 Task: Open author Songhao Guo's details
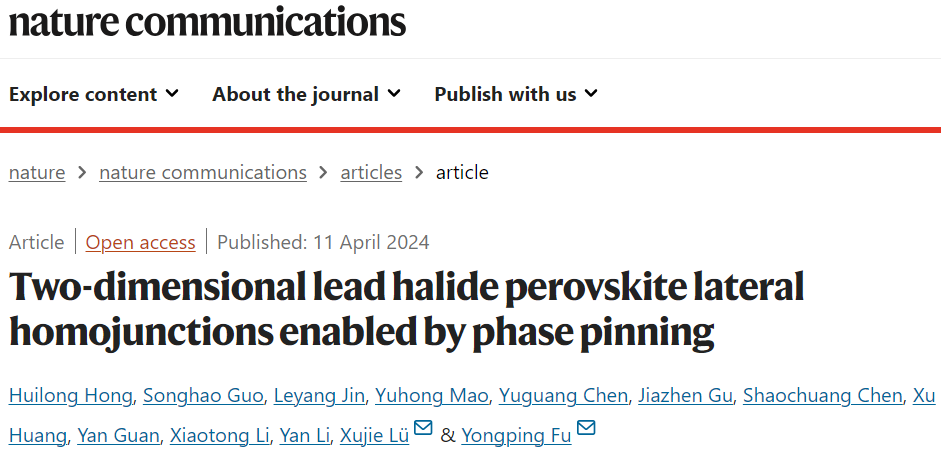[203, 396]
